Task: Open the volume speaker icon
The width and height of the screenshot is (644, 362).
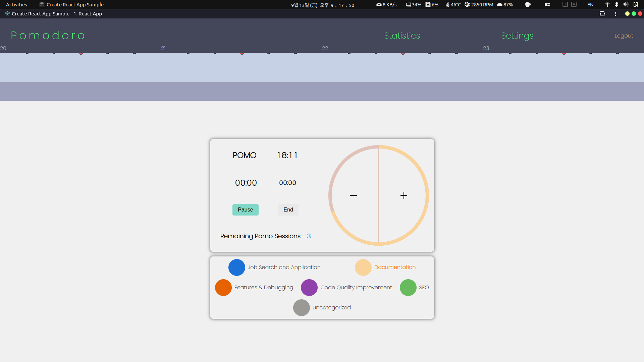Action: click(x=626, y=5)
